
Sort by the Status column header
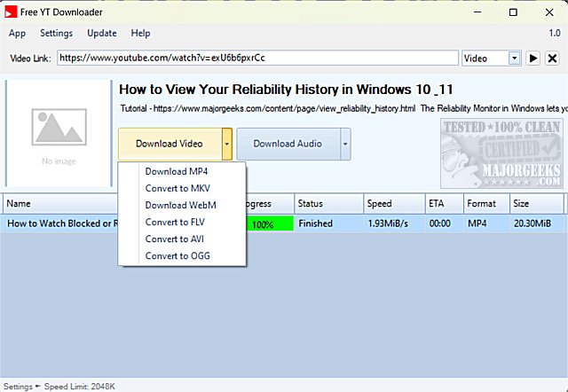point(329,204)
